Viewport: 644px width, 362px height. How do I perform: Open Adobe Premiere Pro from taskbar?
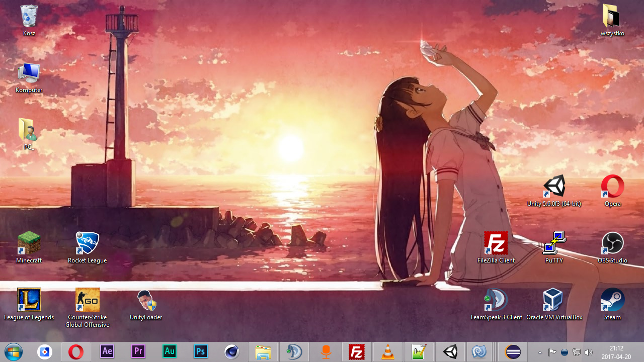138,352
